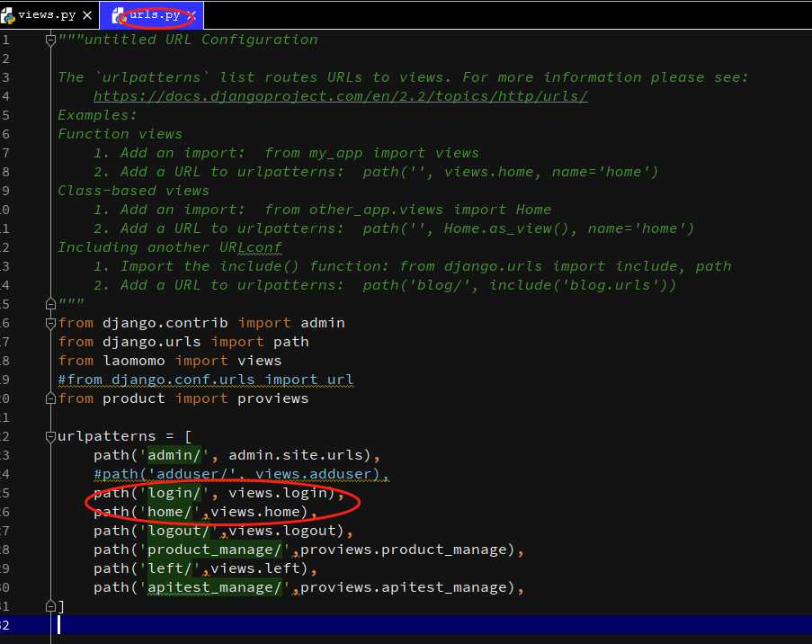Click the path 'logout/' views.logout line
This screenshot has height=644, width=812.
[x=223, y=531]
